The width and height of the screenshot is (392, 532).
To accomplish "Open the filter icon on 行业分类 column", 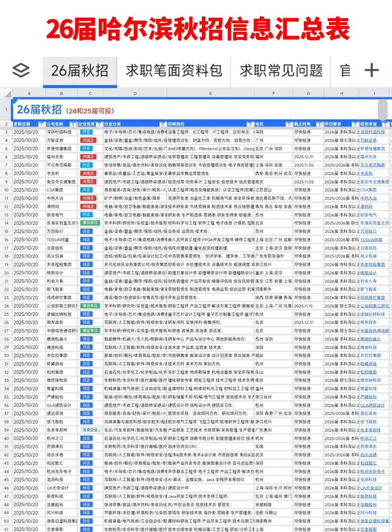I will point(162,123).
